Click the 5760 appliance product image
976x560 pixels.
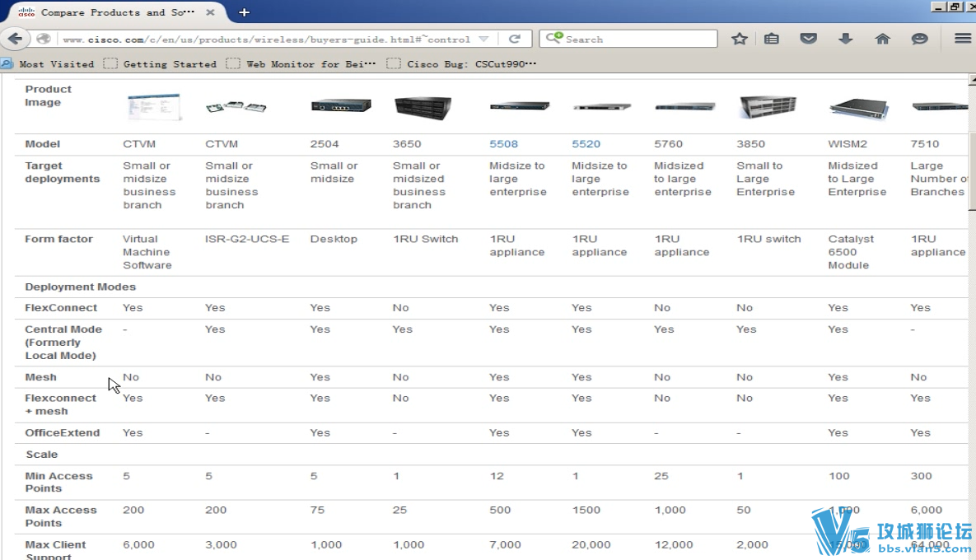pyautogui.click(x=684, y=107)
